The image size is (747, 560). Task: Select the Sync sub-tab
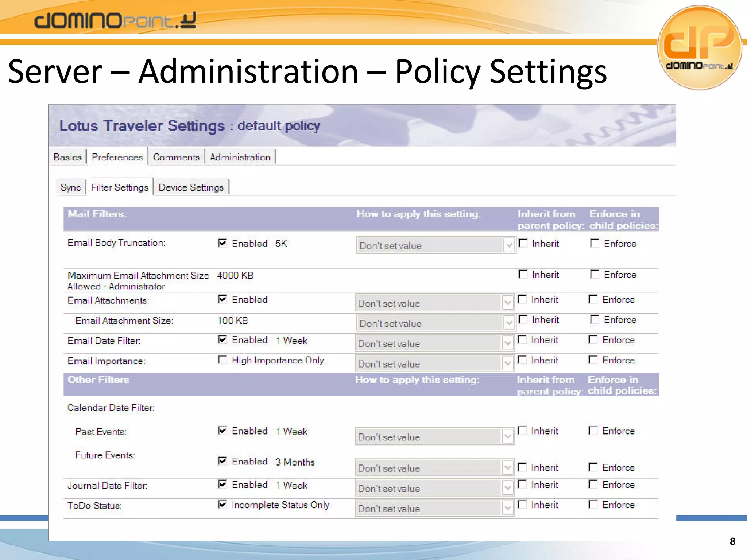click(x=70, y=187)
